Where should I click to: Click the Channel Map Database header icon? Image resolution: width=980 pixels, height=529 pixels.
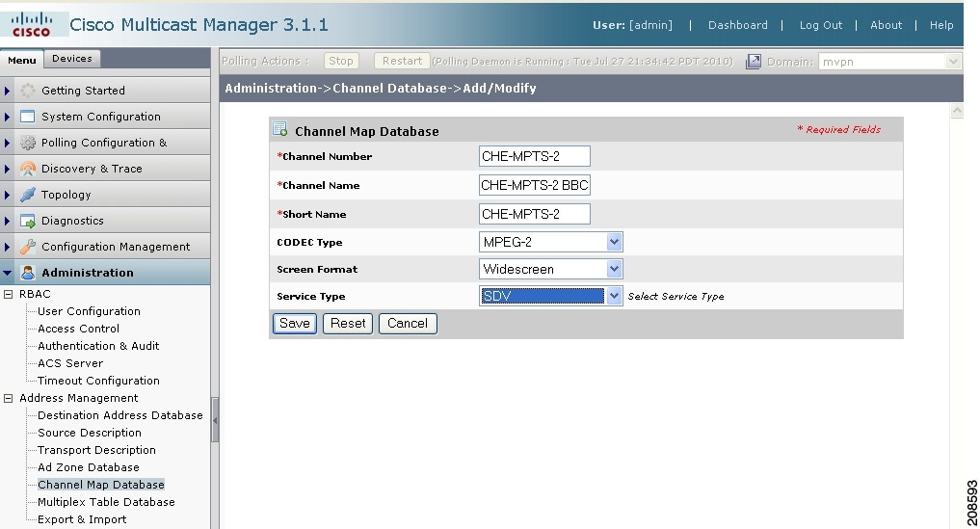pos(280,129)
